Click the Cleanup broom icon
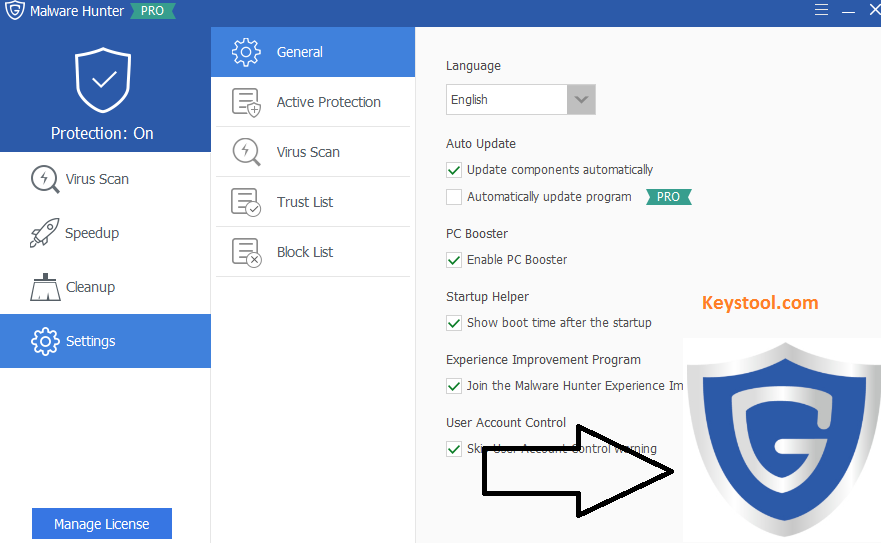This screenshot has width=881, height=543. 45,287
